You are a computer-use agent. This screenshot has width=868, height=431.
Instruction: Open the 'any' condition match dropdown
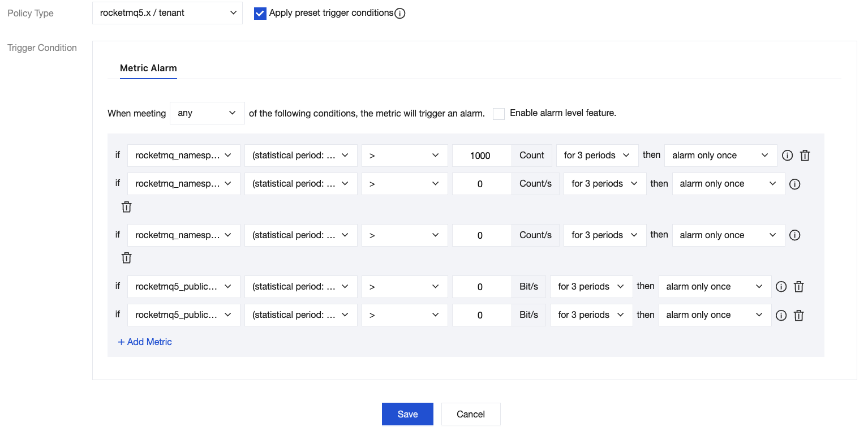click(x=207, y=113)
